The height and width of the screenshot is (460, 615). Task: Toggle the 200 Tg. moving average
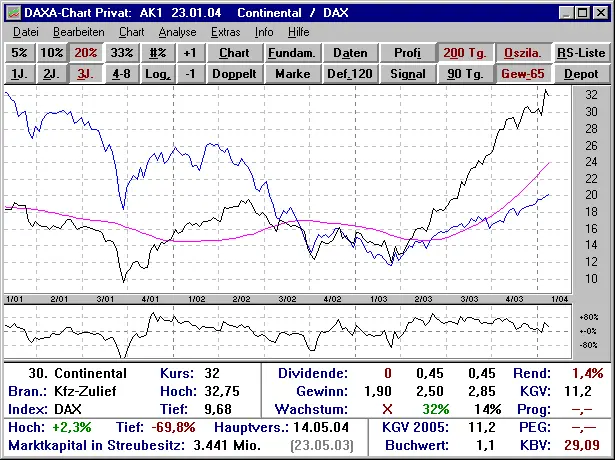click(465, 53)
